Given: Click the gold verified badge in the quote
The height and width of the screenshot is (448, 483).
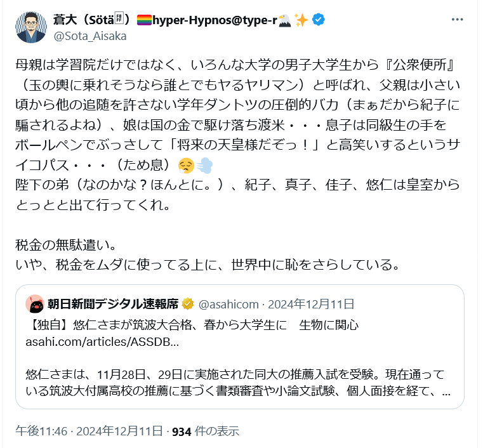Looking at the screenshot, I should (x=189, y=304).
